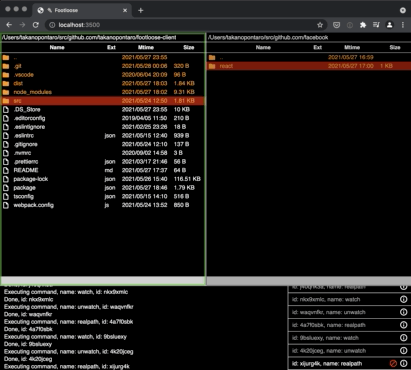This screenshot has width=411, height=370.
Task: Show info for task 4a7f0sbk realpath
Action: click(x=403, y=325)
